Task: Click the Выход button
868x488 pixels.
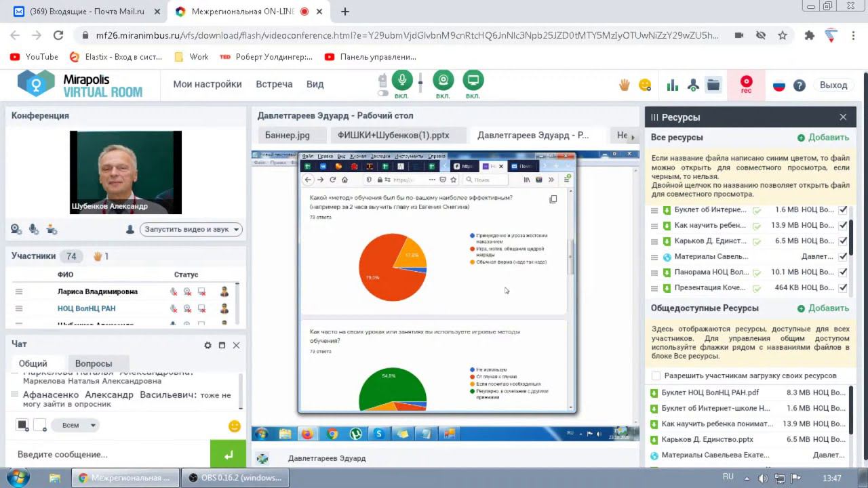Action: (833, 85)
